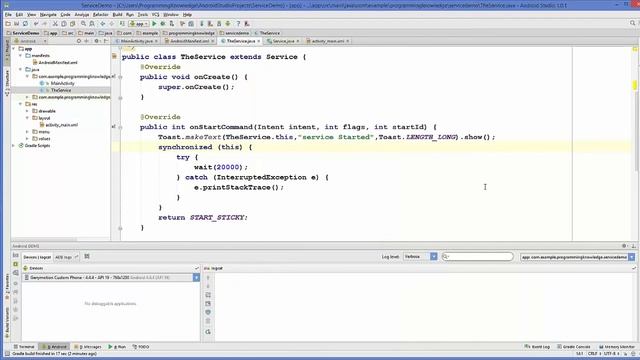Collapse the manifests folder in tree
Screen dimensions: 640x360
click(x=21, y=56)
